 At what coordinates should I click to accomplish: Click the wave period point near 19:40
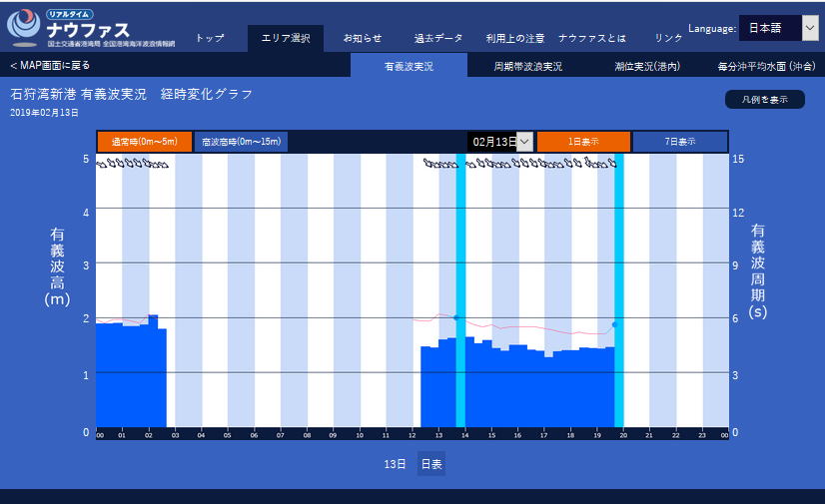click(614, 324)
